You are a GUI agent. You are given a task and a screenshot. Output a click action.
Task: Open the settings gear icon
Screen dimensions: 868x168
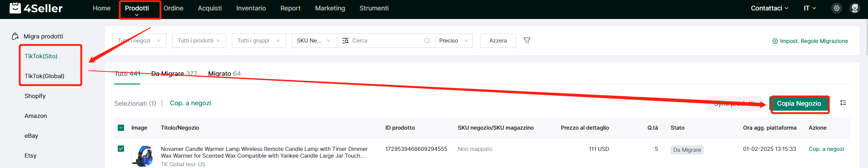point(837,8)
